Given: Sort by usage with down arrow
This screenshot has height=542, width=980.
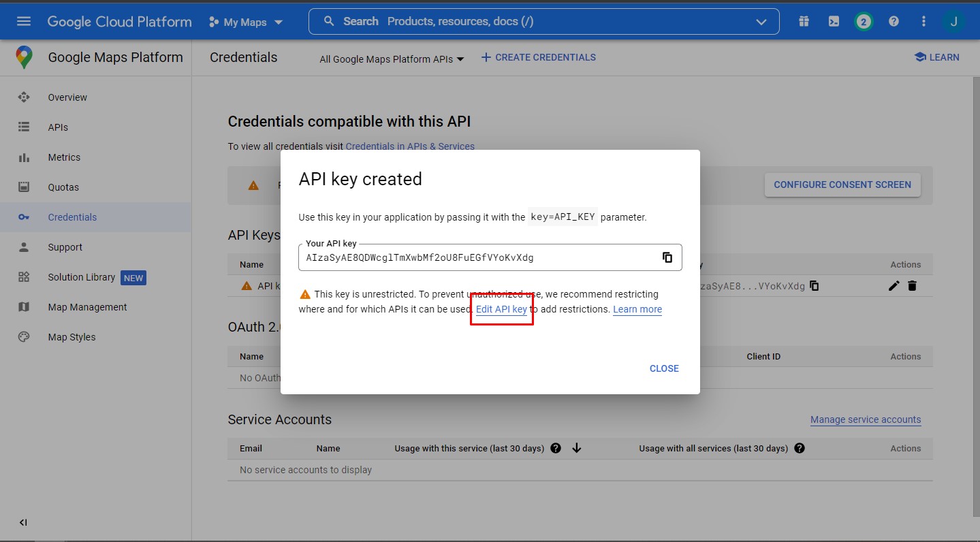Looking at the screenshot, I should pos(577,448).
